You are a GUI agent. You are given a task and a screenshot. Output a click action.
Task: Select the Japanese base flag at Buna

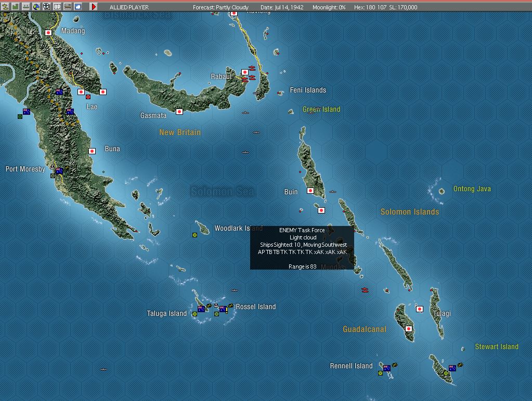pos(92,151)
